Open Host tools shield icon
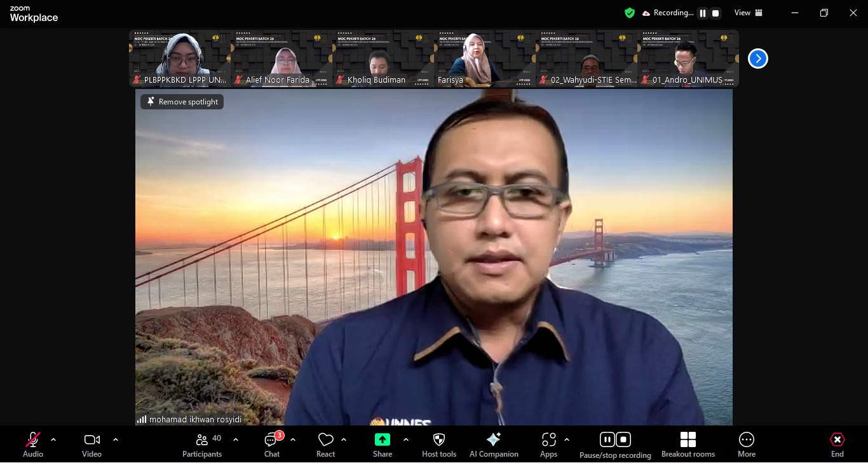 click(439, 445)
